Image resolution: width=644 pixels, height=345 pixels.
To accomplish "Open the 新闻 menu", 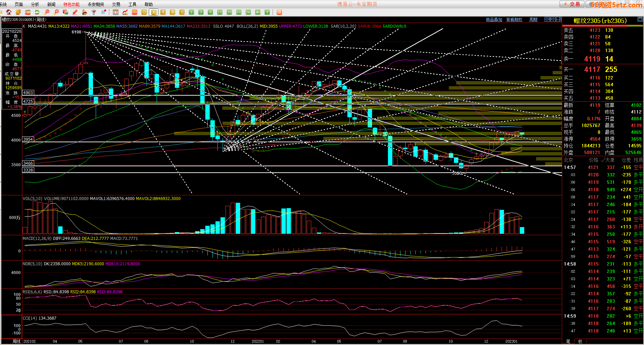I will [51, 4].
